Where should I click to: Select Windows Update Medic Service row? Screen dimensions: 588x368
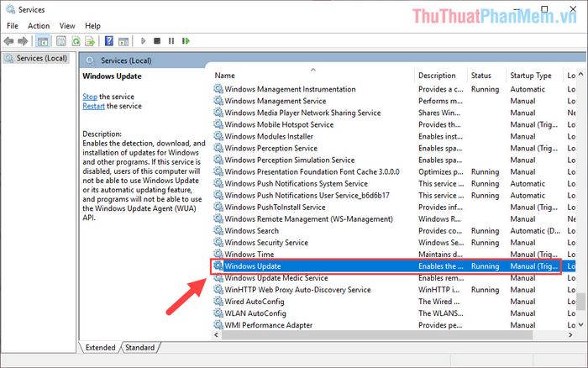(392, 277)
